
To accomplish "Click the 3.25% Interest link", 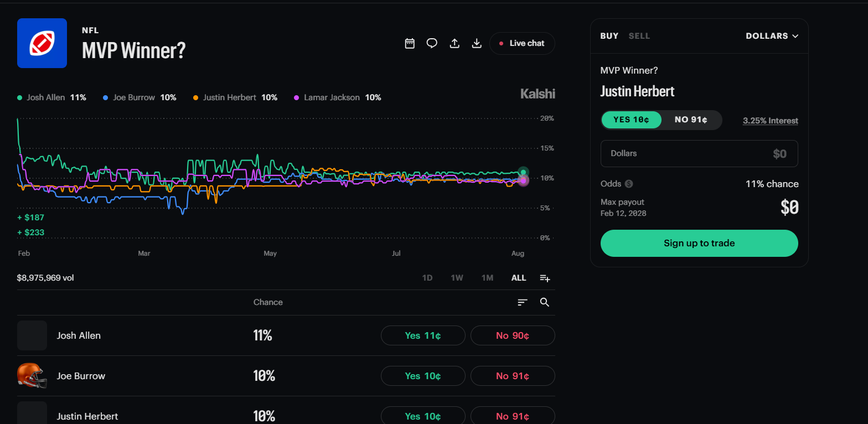I will point(771,121).
